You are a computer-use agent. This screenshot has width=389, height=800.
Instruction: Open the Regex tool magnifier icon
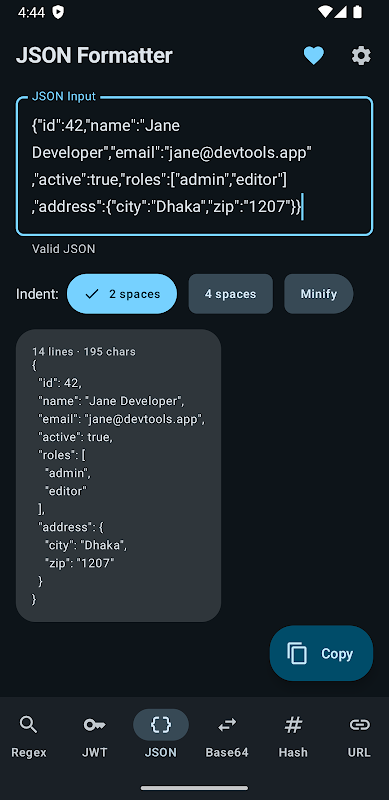point(29,724)
